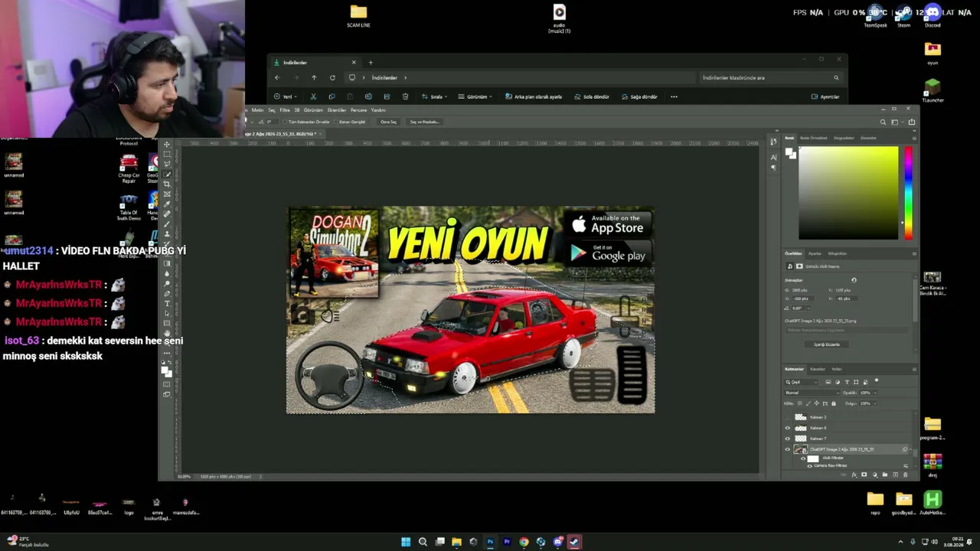Filter layers by adjustment layer icon
980x551 pixels.
837,382
